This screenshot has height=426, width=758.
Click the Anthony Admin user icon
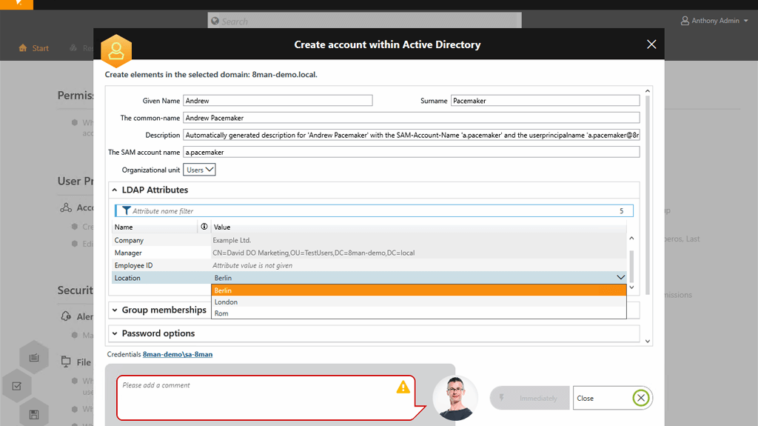coord(685,20)
